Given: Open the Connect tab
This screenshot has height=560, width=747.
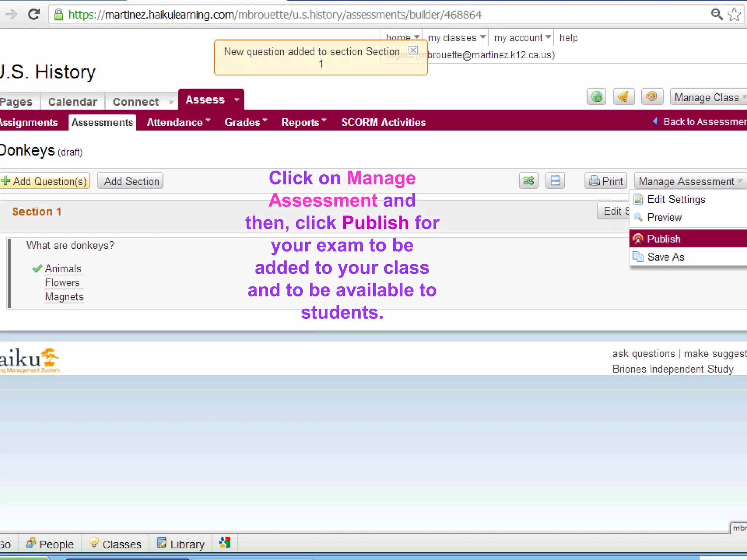Looking at the screenshot, I should point(136,102).
